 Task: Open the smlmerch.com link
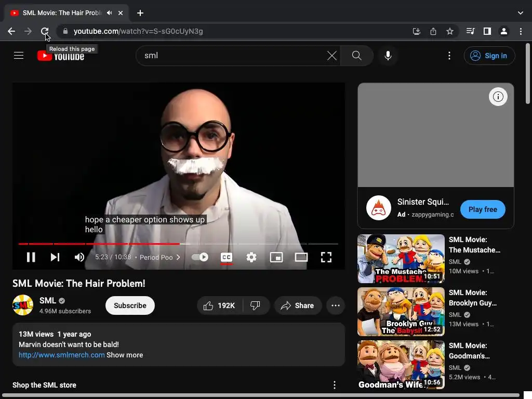click(x=62, y=355)
